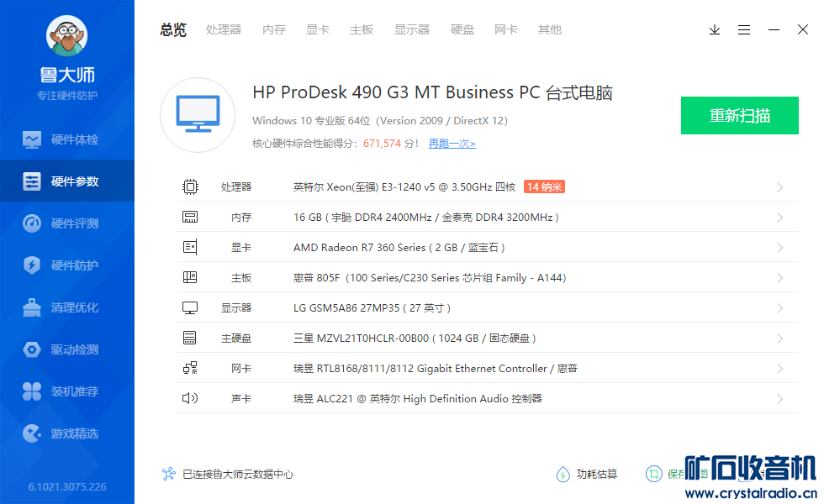
Task: Click the 16 GB DDR4 memory description
Action: click(426, 218)
